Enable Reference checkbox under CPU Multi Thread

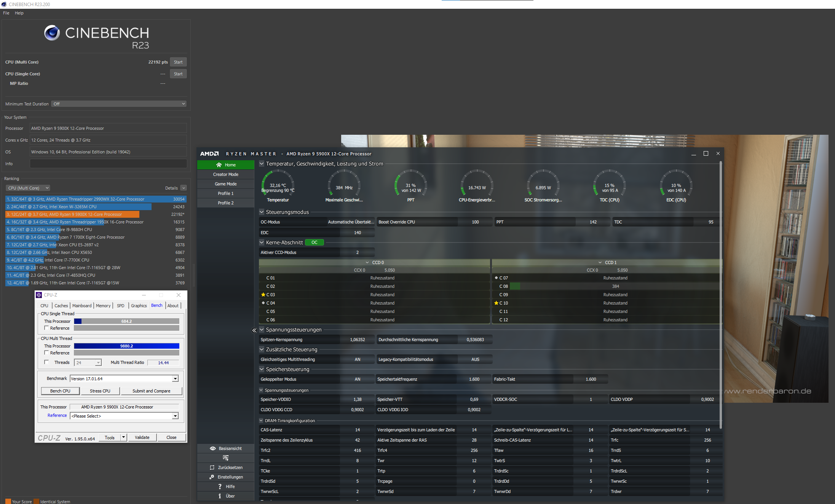point(46,352)
